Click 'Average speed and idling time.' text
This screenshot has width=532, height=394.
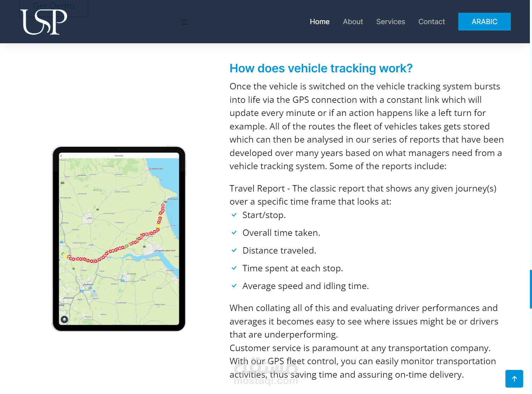click(x=306, y=286)
